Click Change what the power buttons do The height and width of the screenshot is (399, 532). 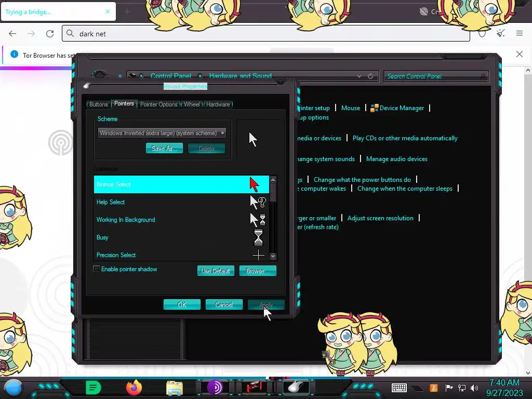(x=362, y=179)
